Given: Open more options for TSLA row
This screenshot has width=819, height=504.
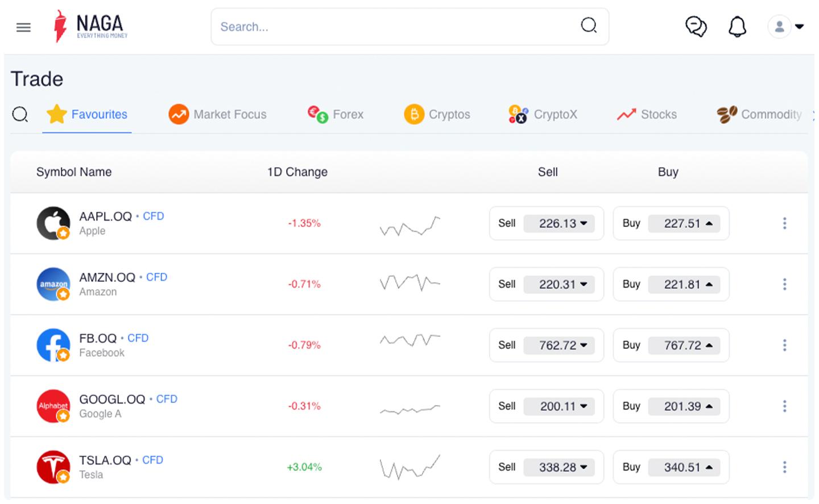Looking at the screenshot, I should [784, 467].
